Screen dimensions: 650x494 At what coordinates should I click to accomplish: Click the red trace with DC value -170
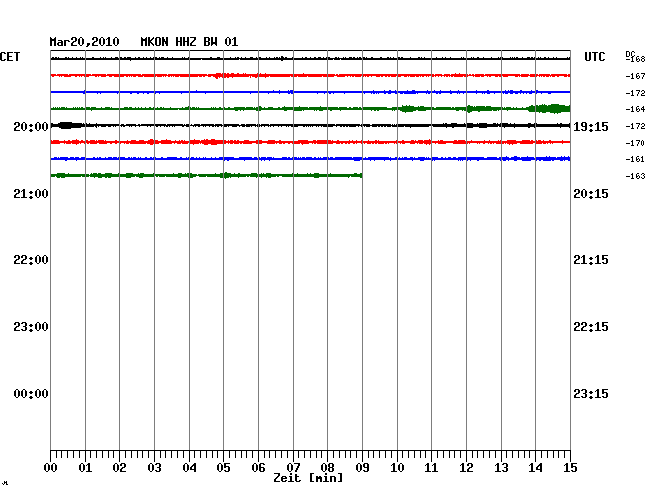click(x=310, y=142)
